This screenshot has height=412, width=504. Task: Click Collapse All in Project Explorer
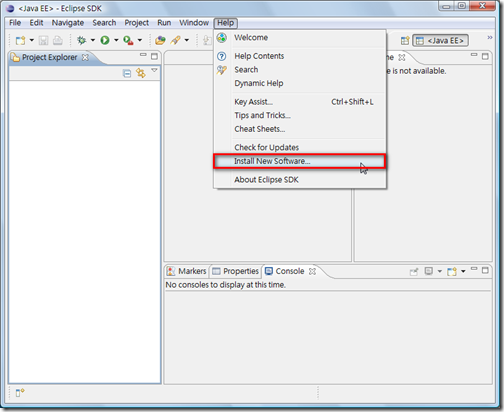[x=127, y=73]
